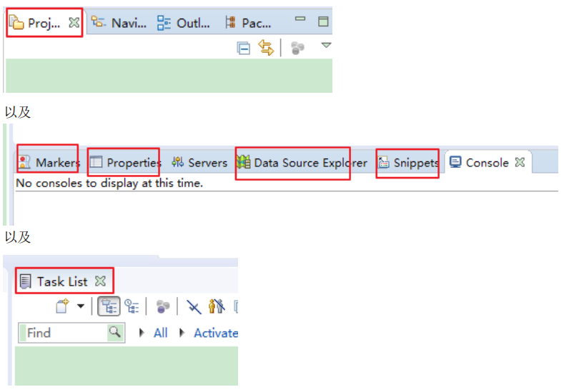Switch to the Properties tab
Image resolution: width=564 pixels, height=392 pixels.
click(x=125, y=162)
